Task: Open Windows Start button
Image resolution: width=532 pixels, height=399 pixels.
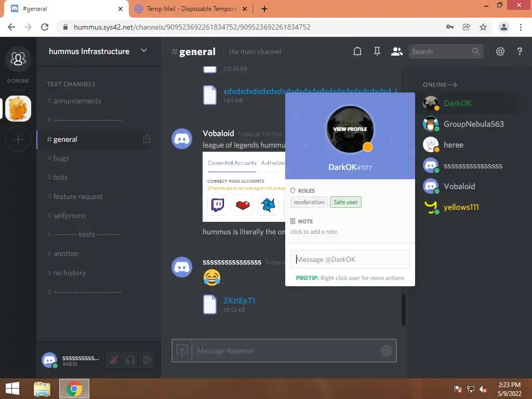Action: point(12,389)
